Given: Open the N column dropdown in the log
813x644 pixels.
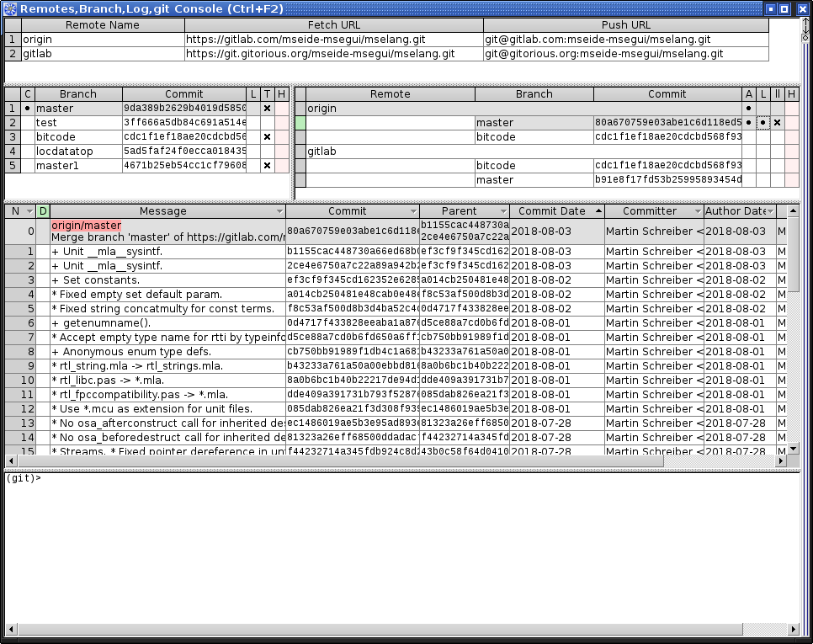Looking at the screenshot, I should 29,211.
